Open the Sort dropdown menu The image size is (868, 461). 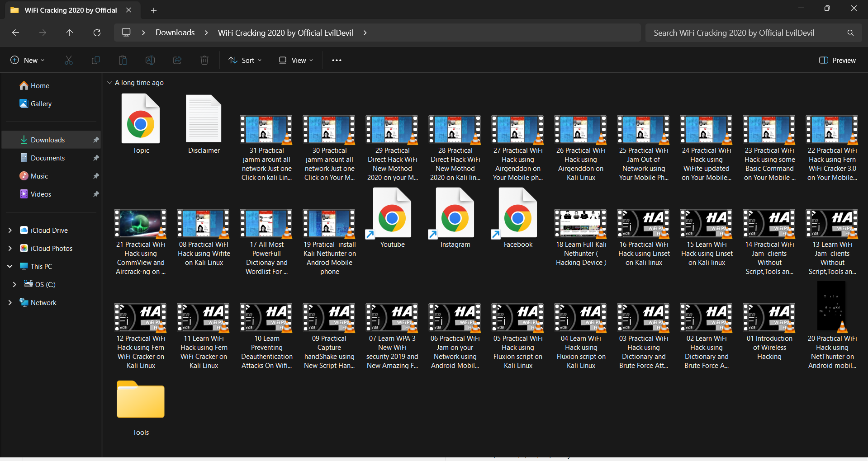coord(245,60)
